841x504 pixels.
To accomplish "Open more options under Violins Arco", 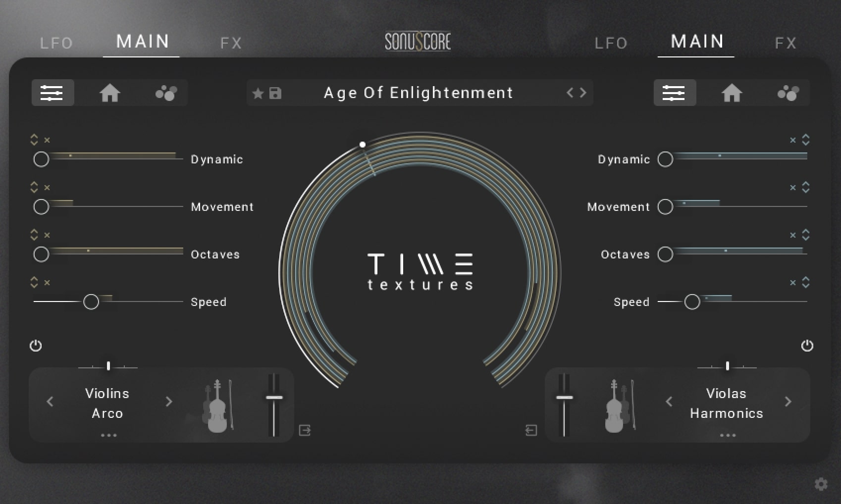I will (x=108, y=436).
